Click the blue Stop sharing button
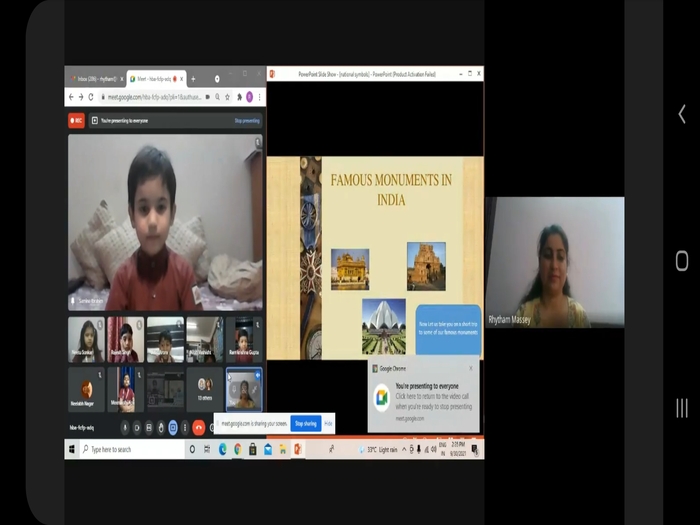Viewport: 700px width, 525px height. tap(306, 424)
